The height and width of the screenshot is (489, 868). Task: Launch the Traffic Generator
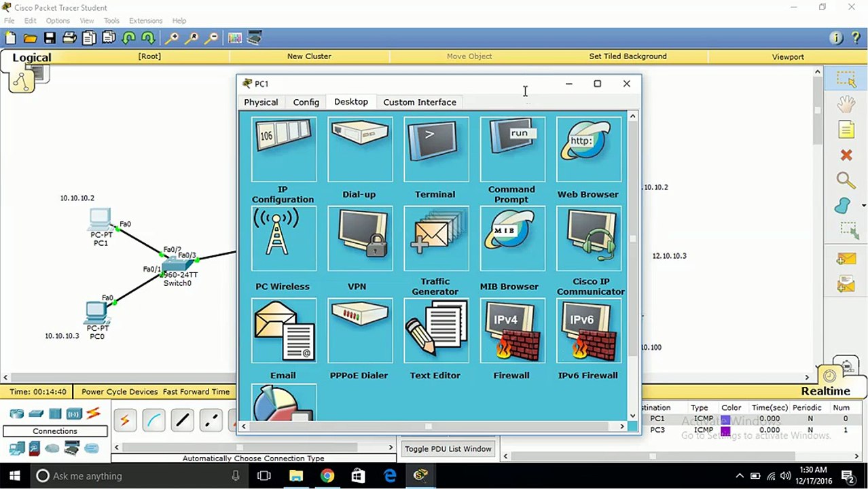(436, 239)
